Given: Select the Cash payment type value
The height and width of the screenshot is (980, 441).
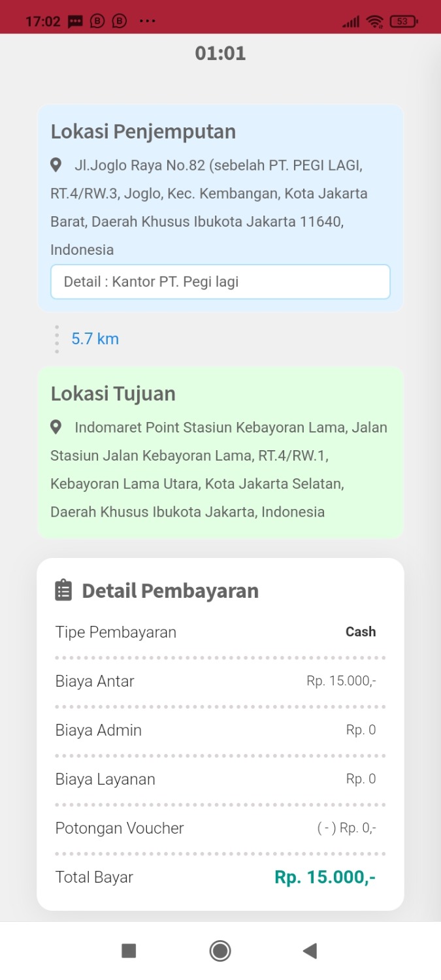Looking at the screenshot, I should click(360, 632).
